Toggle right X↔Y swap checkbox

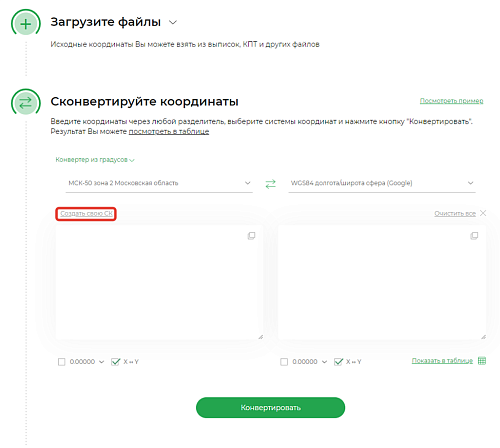click(x=338, y=362)
